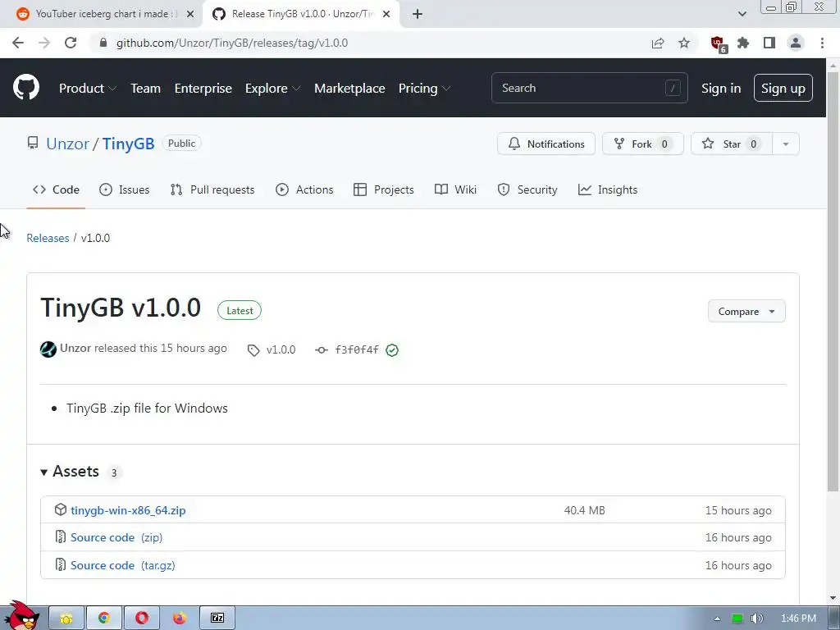Click the volume speaker tray icon

[x=756, y=619]
